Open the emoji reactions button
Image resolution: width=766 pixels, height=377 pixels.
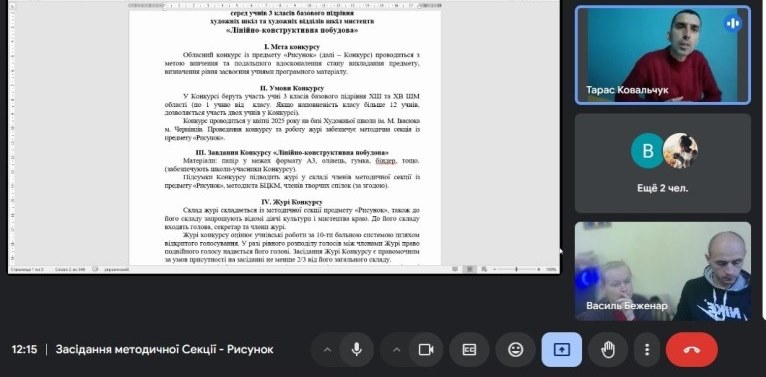click(515, 350)
